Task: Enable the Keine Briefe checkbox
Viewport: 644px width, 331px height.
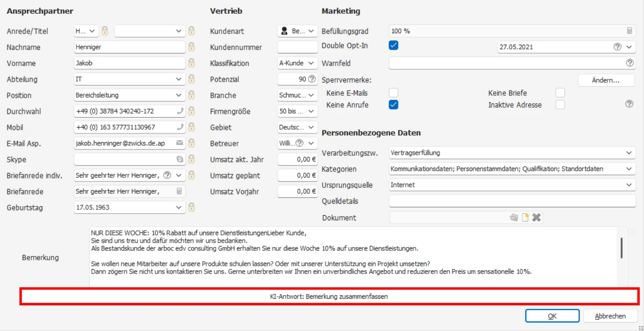Action: pos(560,93)
